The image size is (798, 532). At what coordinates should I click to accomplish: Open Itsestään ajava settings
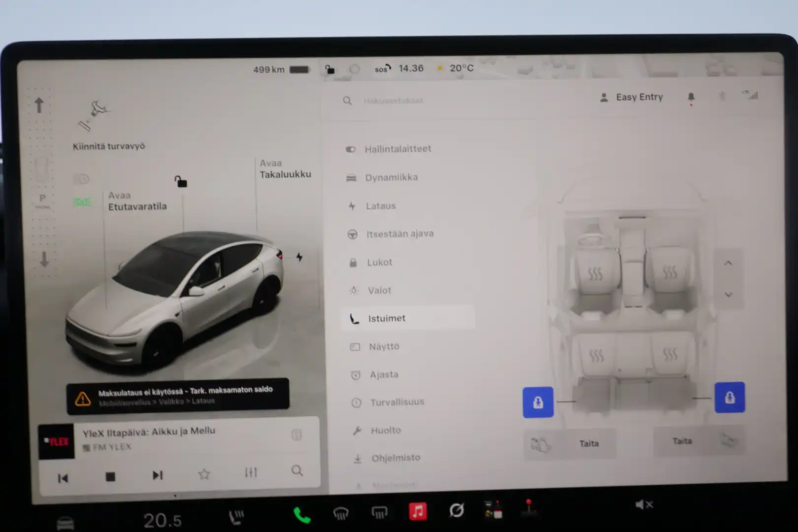point(391,234)
